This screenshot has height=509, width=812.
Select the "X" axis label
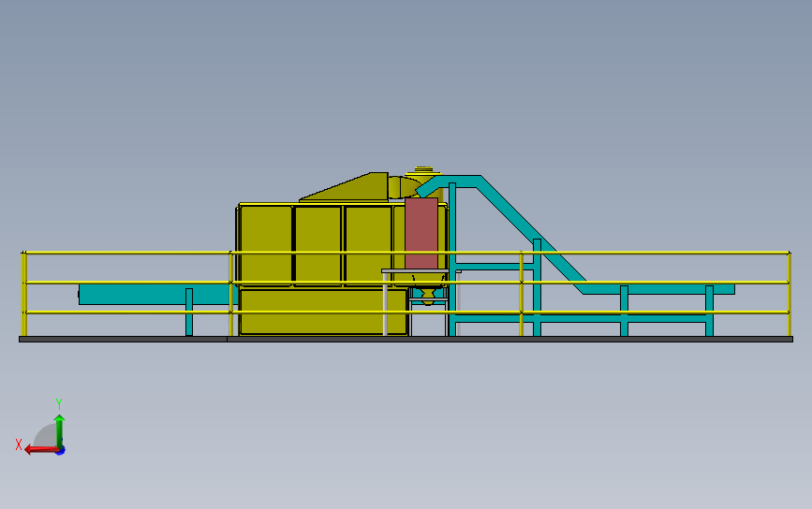[x=19, y=444]
